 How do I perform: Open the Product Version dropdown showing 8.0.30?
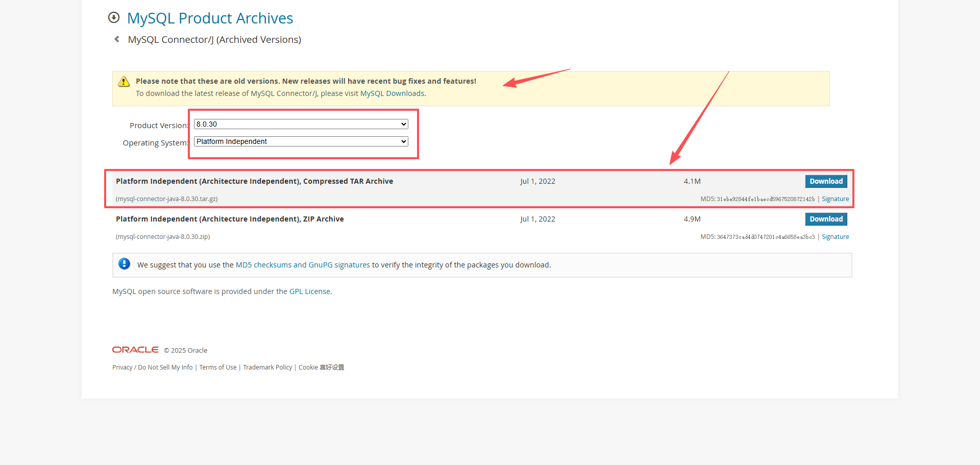coord(301,124)
